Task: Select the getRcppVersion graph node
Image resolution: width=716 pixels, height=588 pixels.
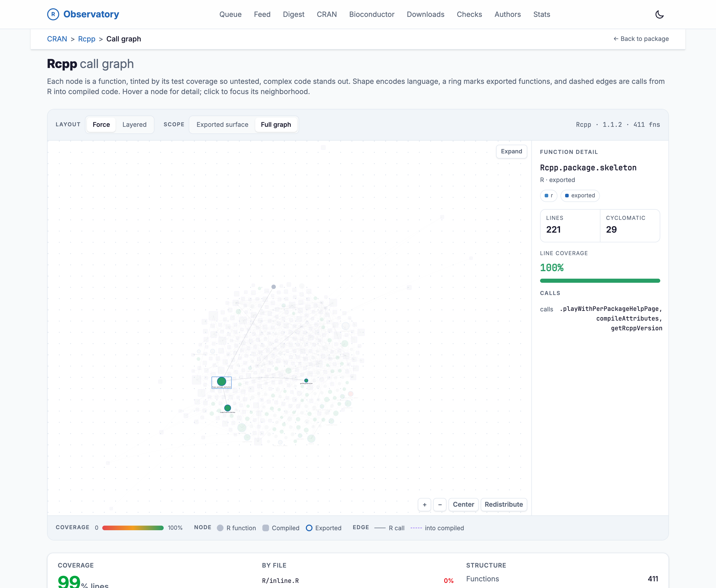Action: pyautogui.click(x=306, y=380)
